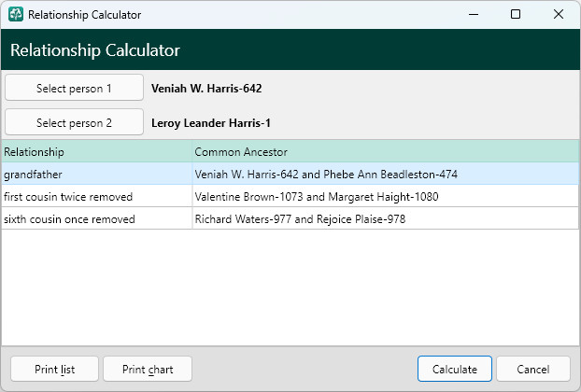Select 'sixth cousin once removed' row
Screen dimensions: 581x392
(x=290, y=218)
